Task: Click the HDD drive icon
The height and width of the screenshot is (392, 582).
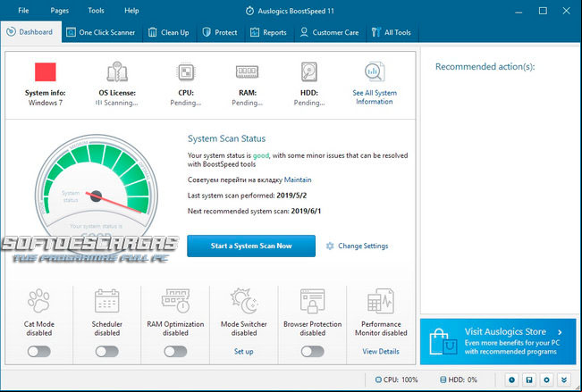Action: tap(308, 71)
